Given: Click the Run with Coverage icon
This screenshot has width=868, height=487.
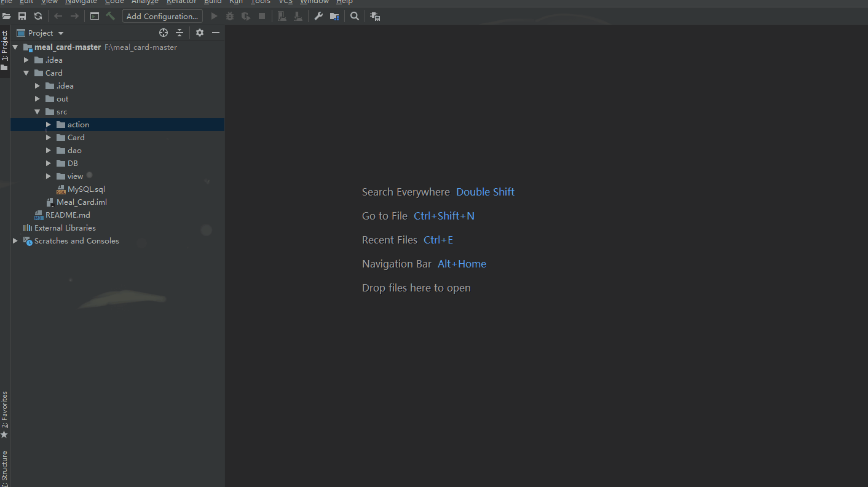Looking at the screenshot, I should click(246, 16).
